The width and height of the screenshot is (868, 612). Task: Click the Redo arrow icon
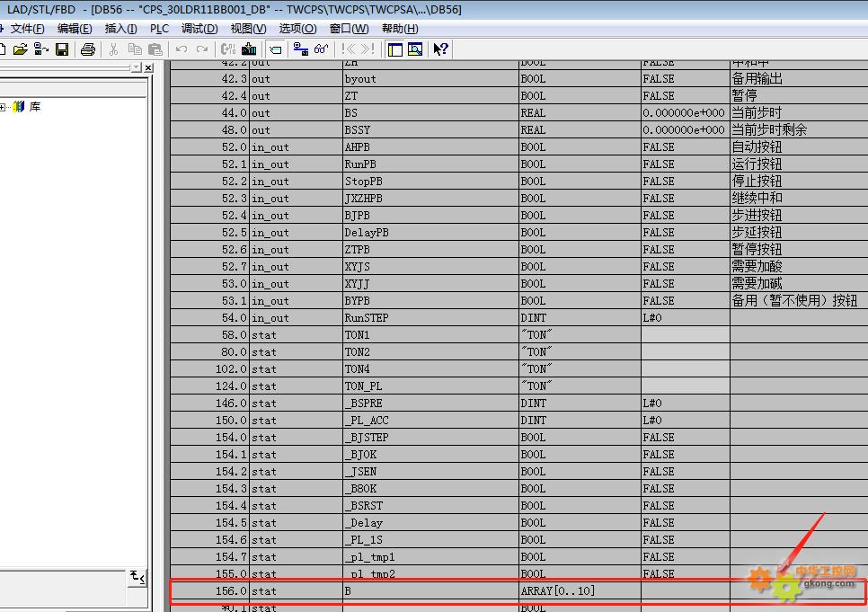pos(202,49)
